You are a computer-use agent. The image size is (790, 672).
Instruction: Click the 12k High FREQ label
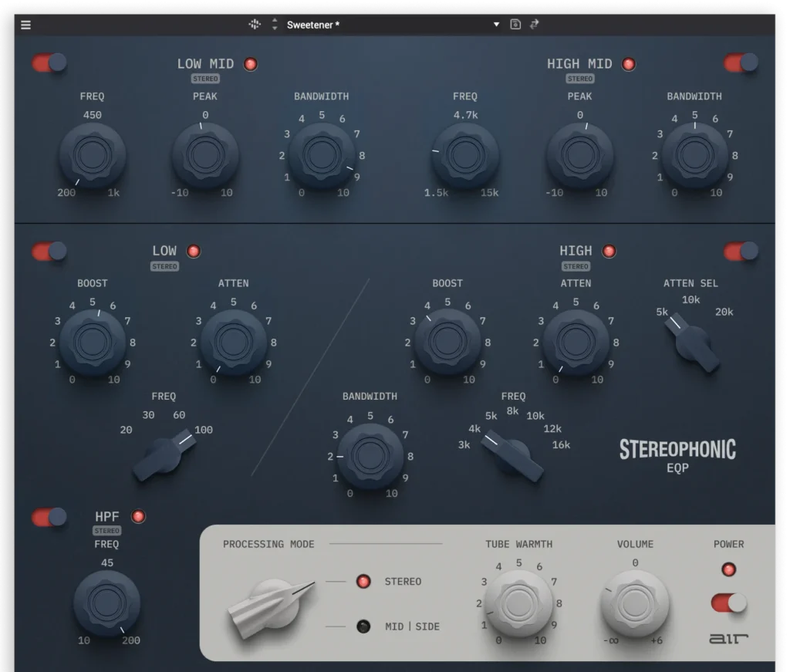[x=552, y=429]
